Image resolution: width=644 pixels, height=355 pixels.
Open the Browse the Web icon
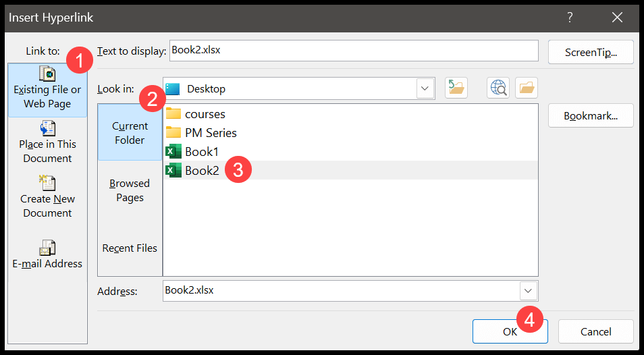point(498,88)
